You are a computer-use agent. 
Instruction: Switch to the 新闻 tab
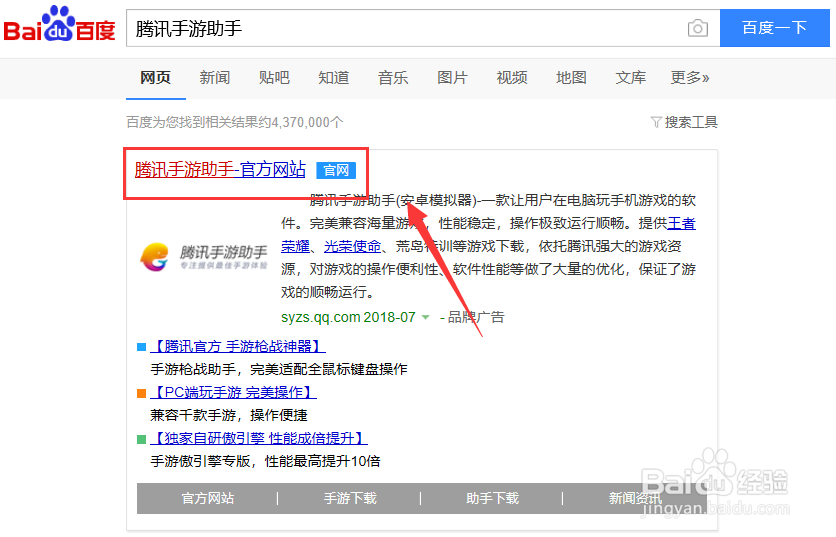(215, 78)
